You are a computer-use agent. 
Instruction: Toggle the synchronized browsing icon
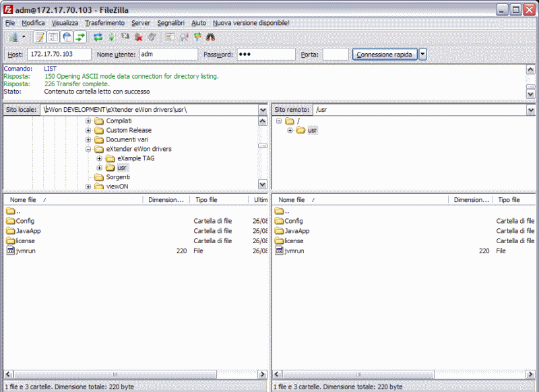(197, 37)
